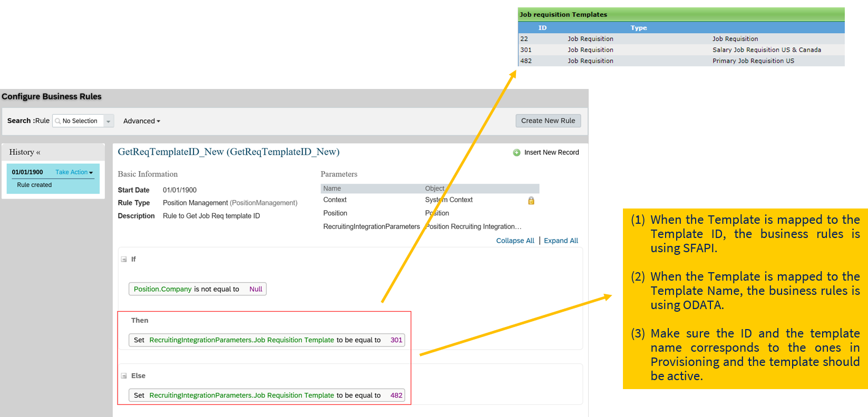Click the Create New Rule button
The height and width of the screenshot is (417, 868).
point(548,121)
